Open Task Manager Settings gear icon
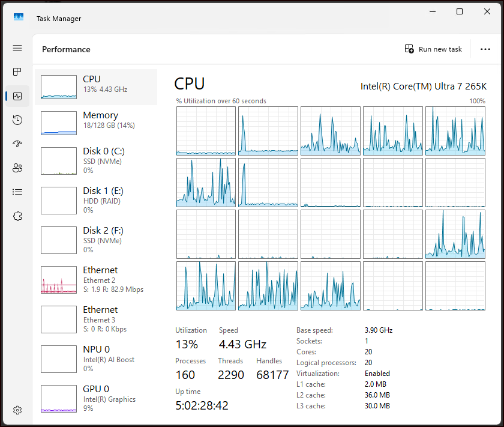Screen dimensions: 504x427 (17, 410)
